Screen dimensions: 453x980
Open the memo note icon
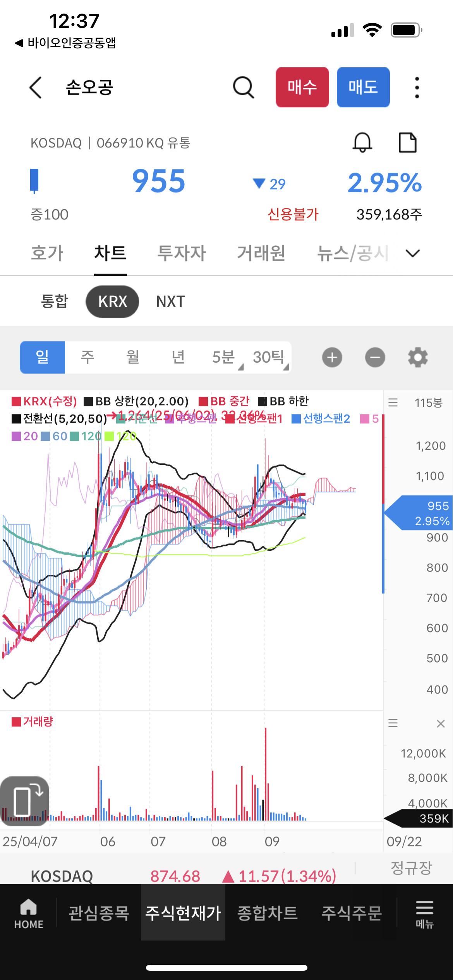coord(407,142)
